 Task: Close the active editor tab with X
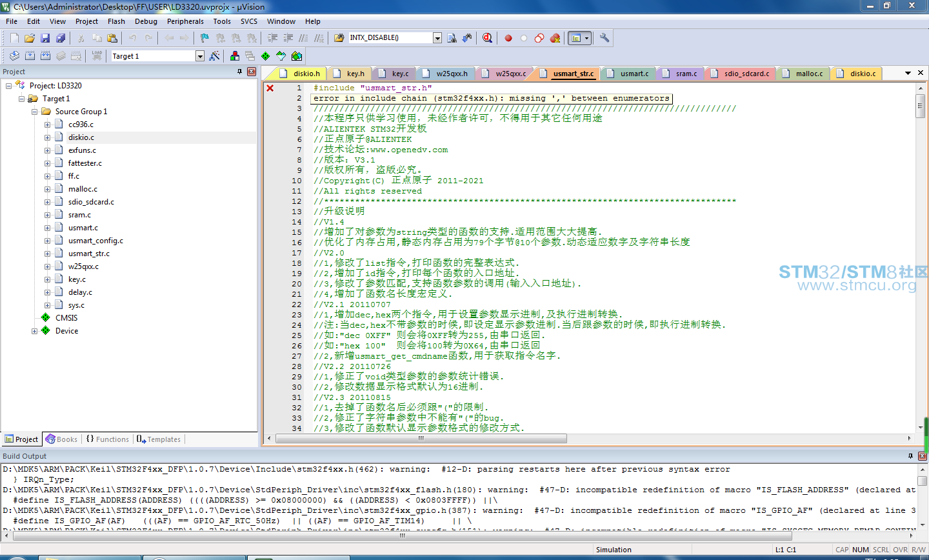coord(921,73)
